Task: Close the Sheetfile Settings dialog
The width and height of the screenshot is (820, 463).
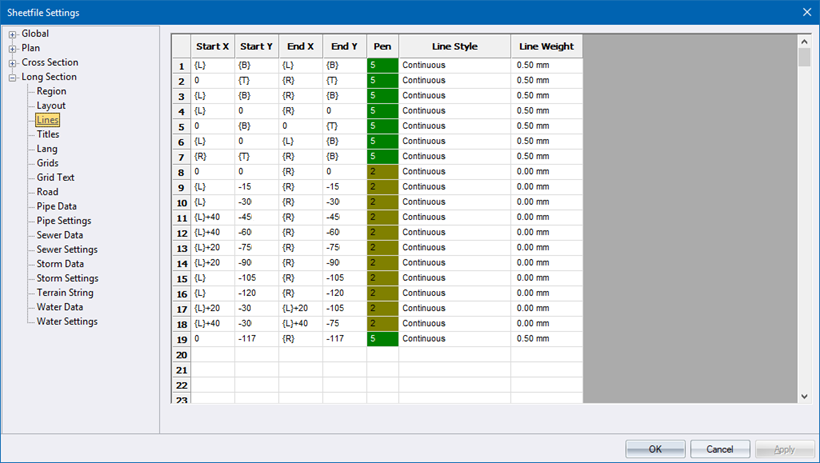Action: (x=806, y=11)
